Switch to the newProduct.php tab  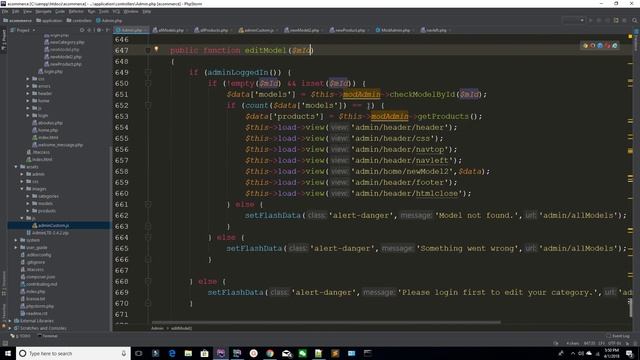click(349, 30)
